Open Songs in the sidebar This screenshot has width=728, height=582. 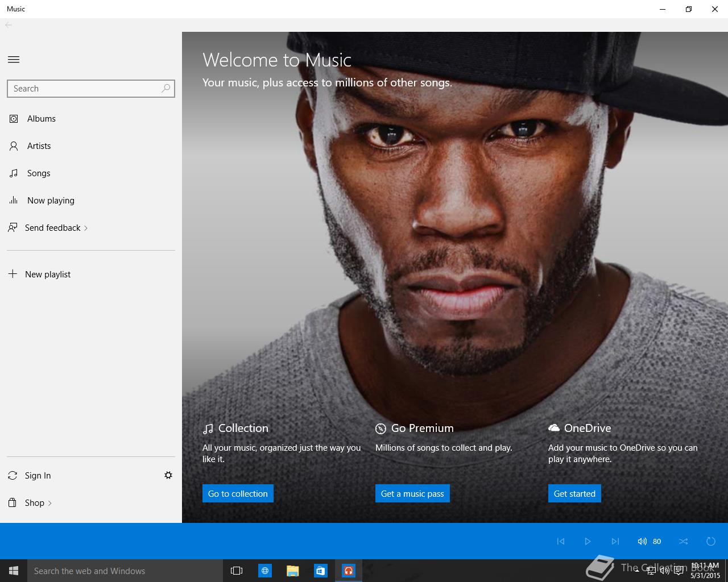point(91,173)
